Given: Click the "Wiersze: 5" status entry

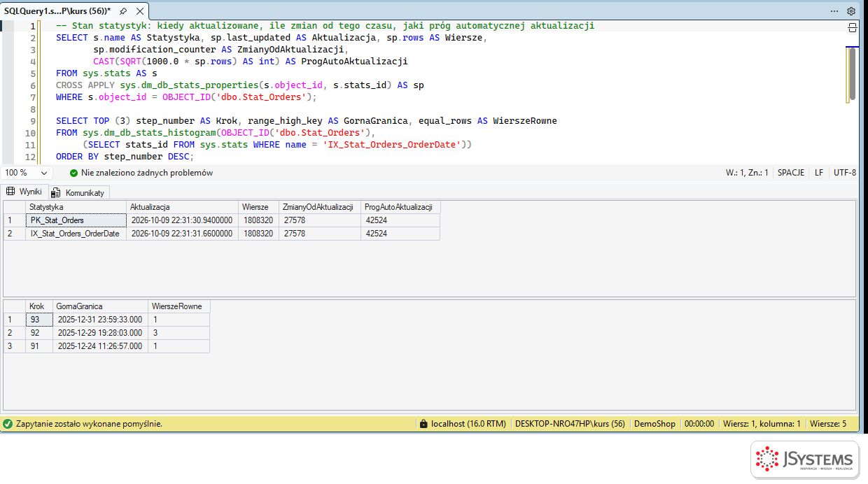Looking at the screenshot, I should click(x=828, y=424).
